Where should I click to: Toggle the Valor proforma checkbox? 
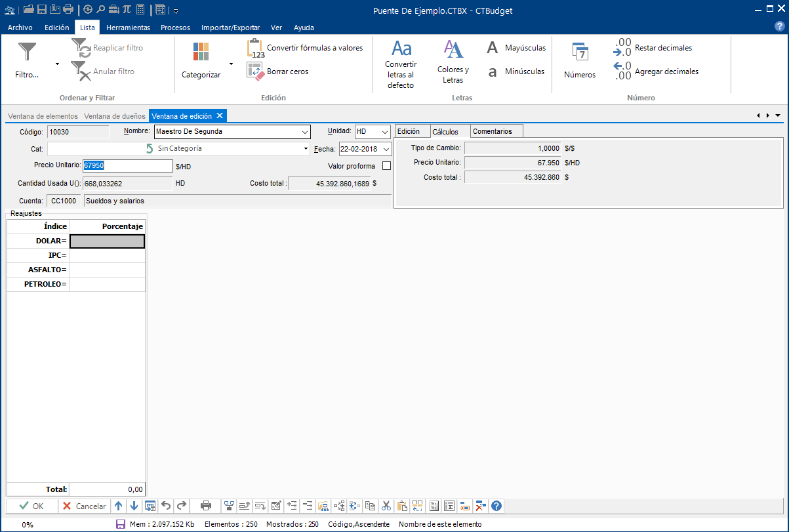[386, 166]
